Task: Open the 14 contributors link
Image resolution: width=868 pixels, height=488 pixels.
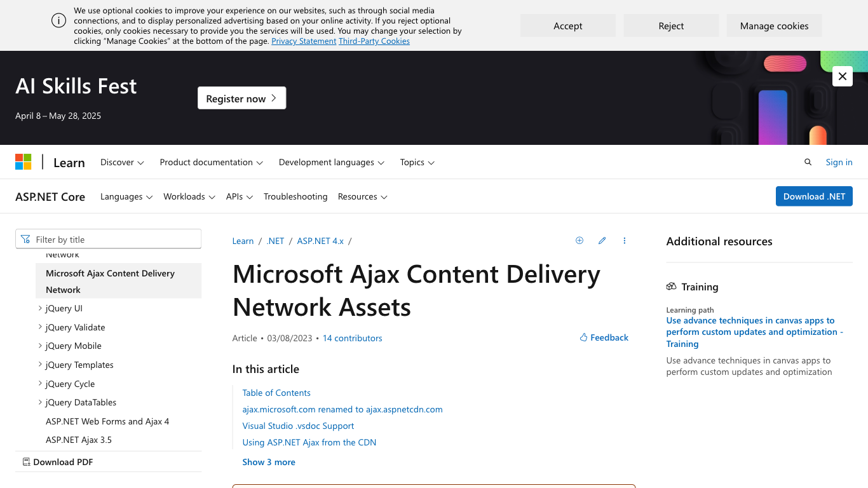Action: coord(353,338)
